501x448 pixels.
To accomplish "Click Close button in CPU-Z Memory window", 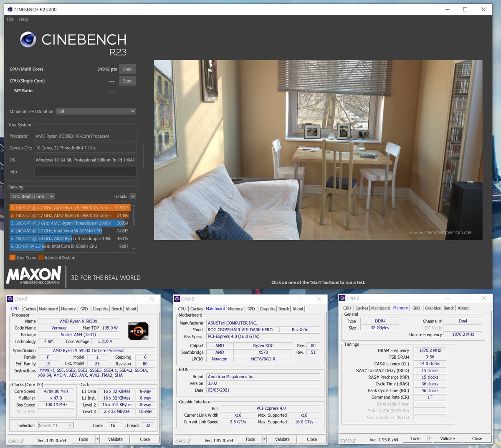I will tap(477, 438).
